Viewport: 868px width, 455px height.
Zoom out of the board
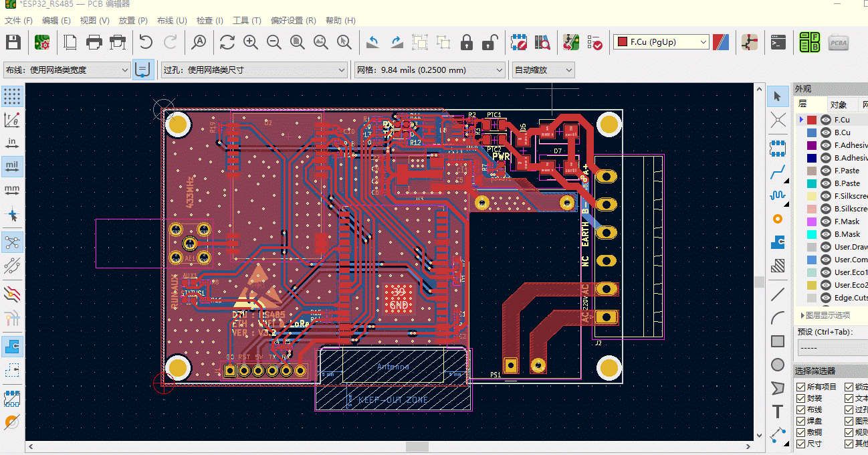274,43
